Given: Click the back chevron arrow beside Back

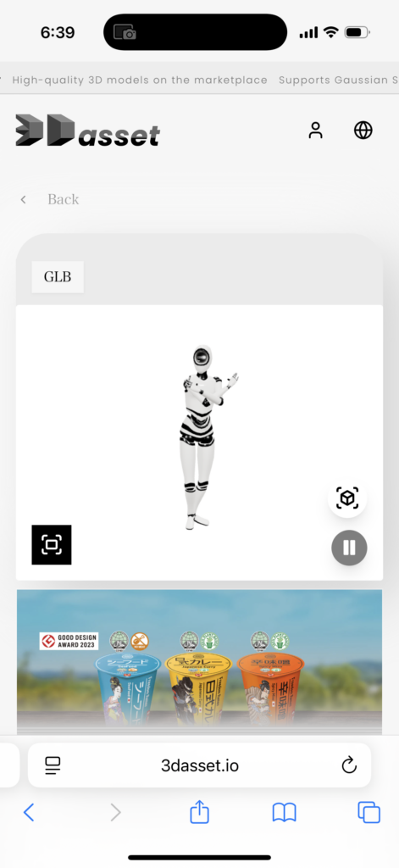Looking at the screenshot, I should pos(23,199).
